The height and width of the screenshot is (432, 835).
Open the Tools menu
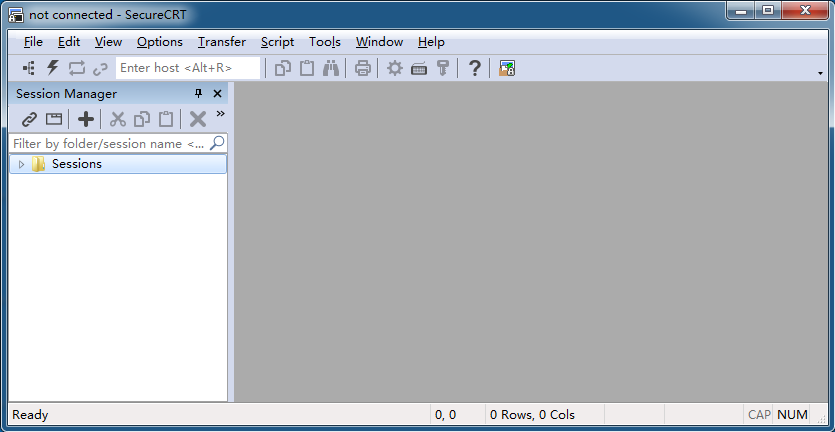[325, 42]
